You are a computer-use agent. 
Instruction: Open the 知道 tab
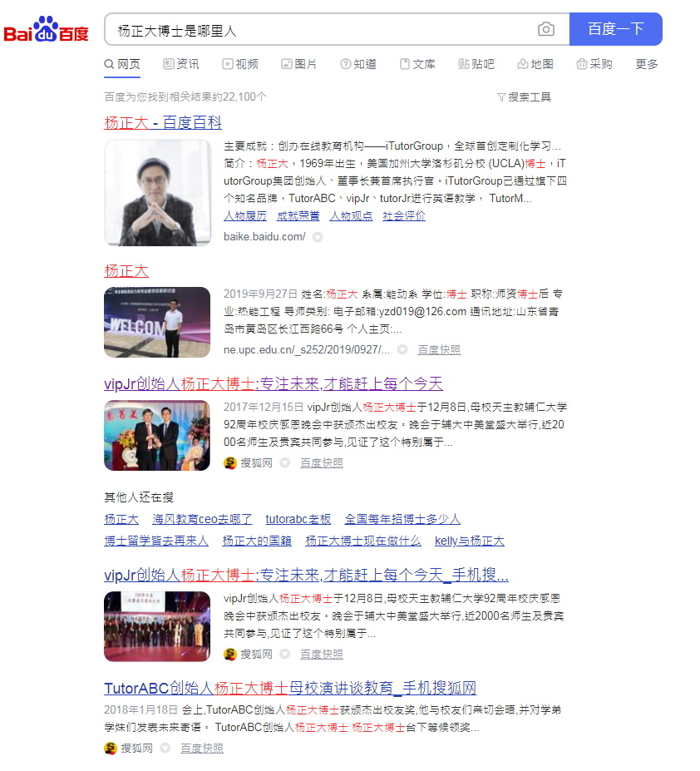(x=357, y=64)
